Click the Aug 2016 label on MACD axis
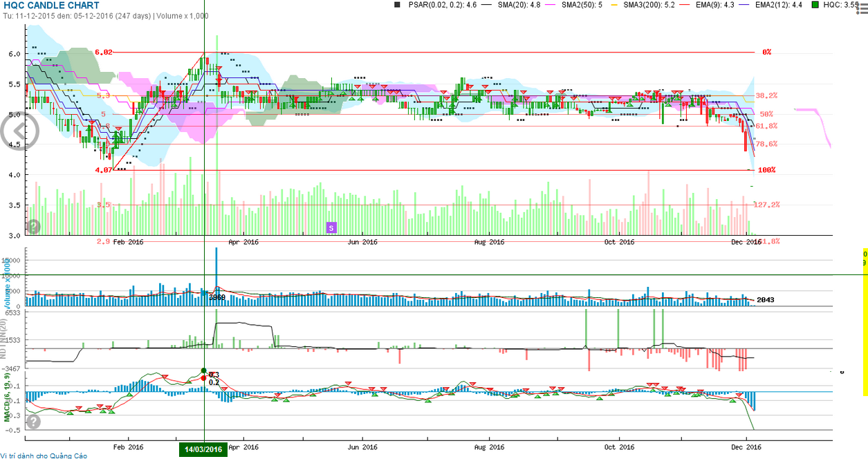Viewport: 868px width, 459px height. coord(489,446)
